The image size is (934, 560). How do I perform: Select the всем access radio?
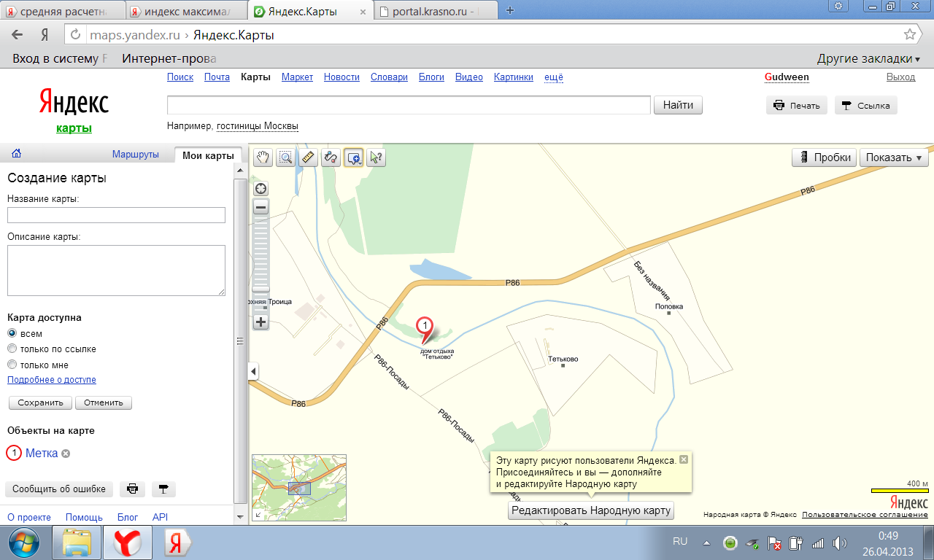click(x=12, y=333)
